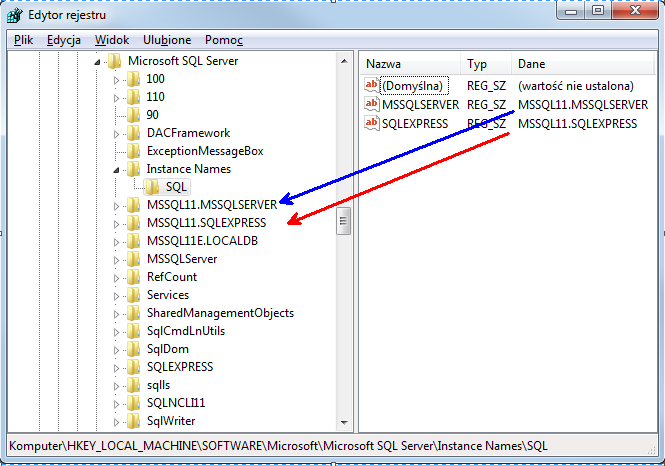Click the SqlCmdLnUtils folder icon
The height and width of the screenshot is (466, 665).
[x=134, y=331]
